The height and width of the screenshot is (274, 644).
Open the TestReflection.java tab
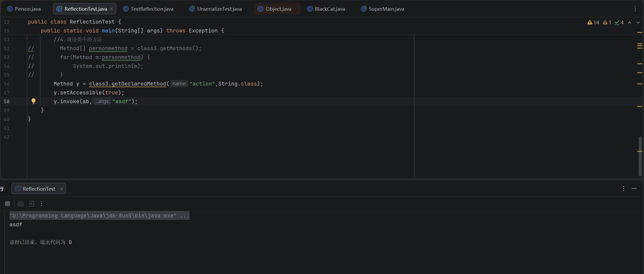[148, 9]
